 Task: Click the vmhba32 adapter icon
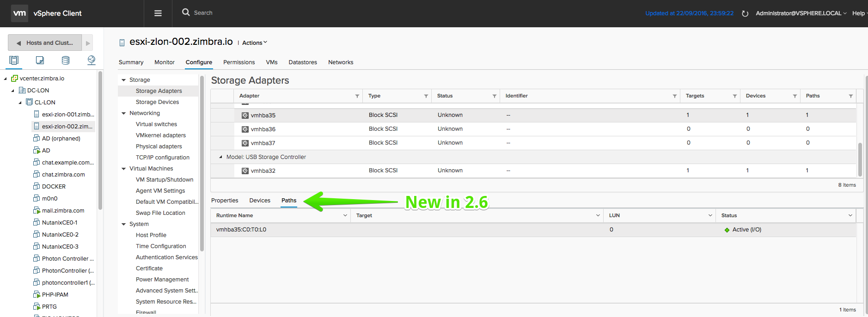click(x=245, y=171)
